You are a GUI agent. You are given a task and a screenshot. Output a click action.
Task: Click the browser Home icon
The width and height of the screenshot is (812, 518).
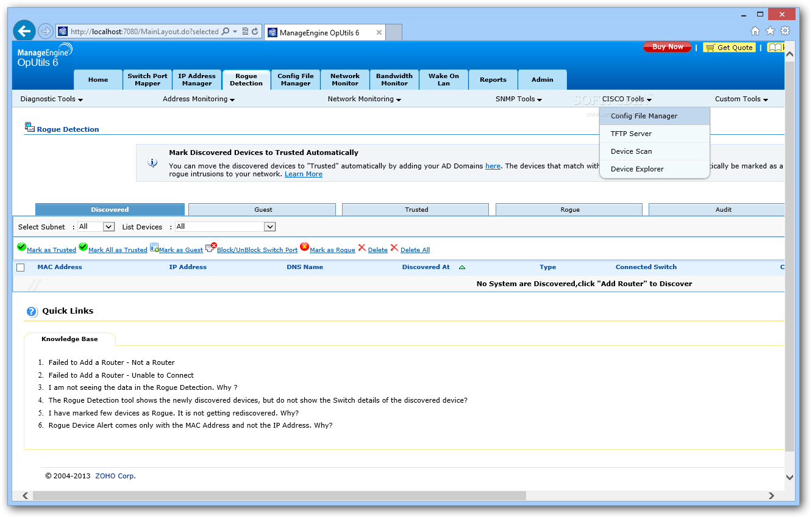click(755, 31)
